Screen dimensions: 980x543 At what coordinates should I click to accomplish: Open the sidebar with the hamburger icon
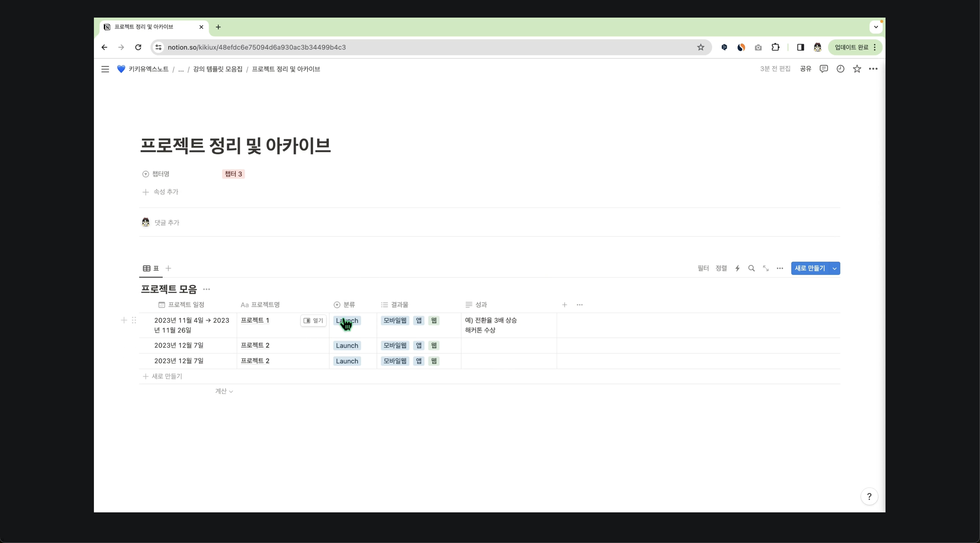point(105,69)
